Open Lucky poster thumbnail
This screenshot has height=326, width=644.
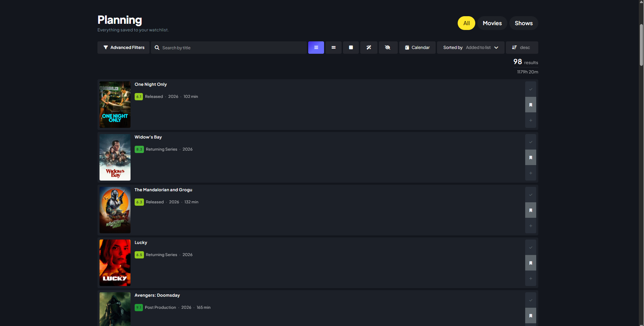pos(115,263)
